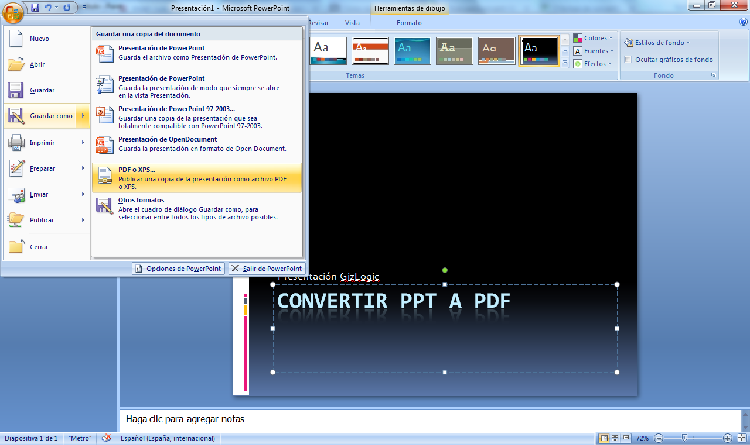Expand the Guardar como submenu arrow
The width and height of the screenshot is (750, 445).
(83, 116)
